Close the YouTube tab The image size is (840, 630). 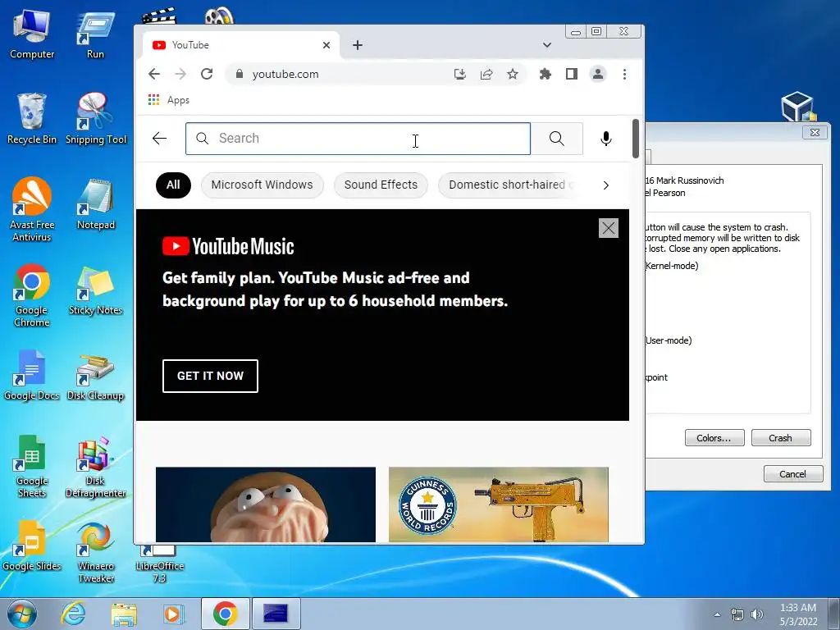(x=326, y=46)
